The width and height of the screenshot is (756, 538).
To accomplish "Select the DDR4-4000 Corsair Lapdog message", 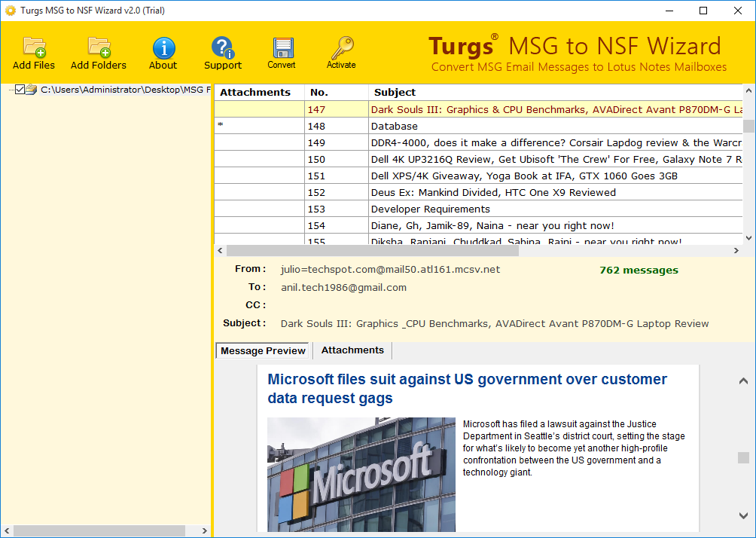I will (x=478, y=142).
